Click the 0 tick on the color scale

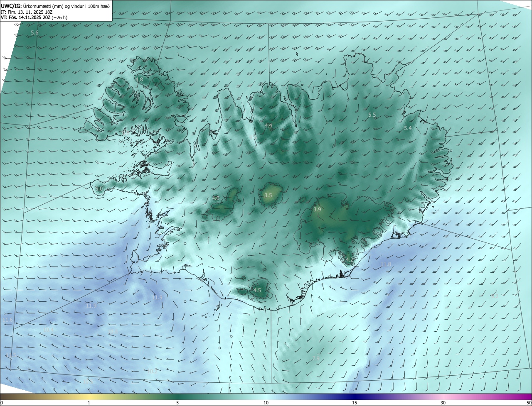point(2,403)
